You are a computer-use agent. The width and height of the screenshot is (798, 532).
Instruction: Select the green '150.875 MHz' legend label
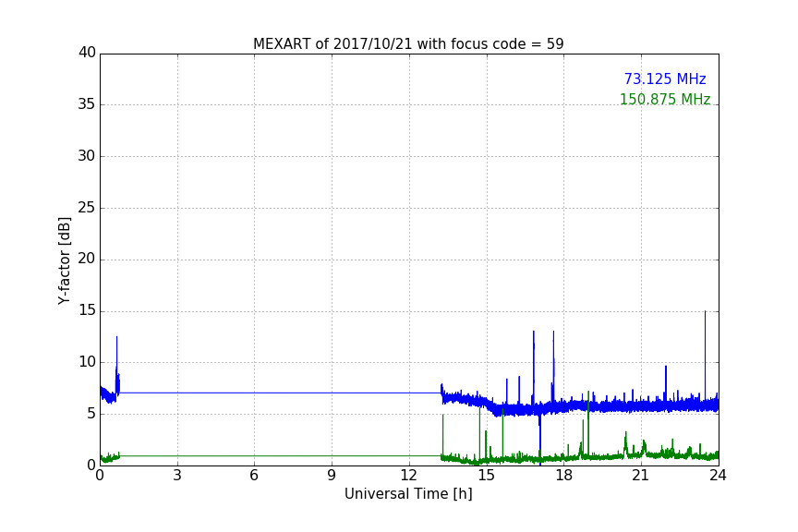(x=665, y=99)
